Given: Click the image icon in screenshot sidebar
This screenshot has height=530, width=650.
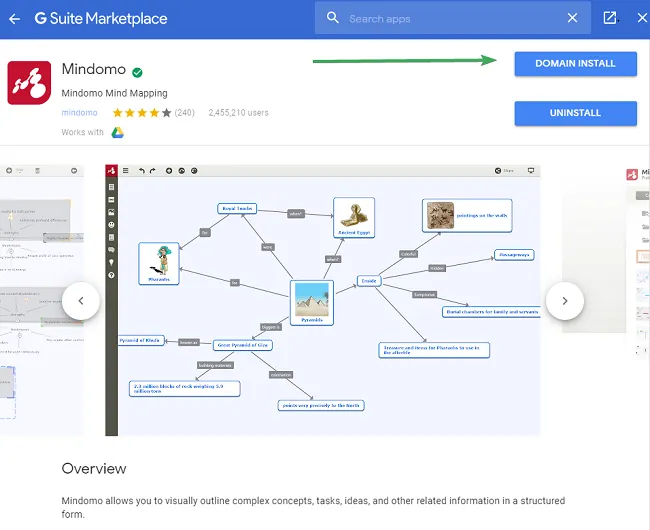Looking at the screenshot, I should (111, 213).
